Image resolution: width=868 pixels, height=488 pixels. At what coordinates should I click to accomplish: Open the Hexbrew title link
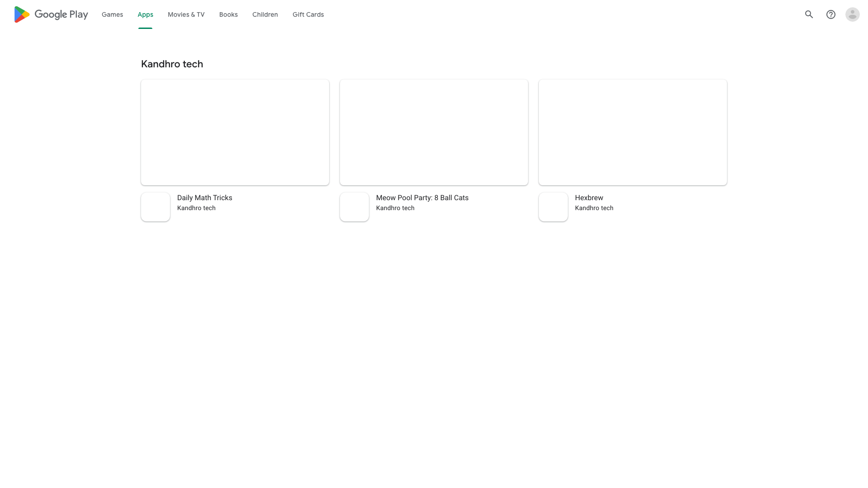589,198
